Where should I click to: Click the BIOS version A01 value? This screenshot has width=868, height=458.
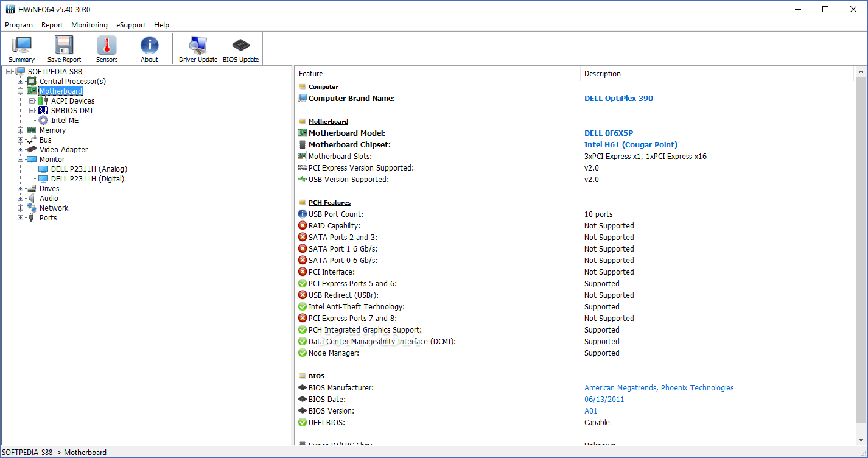[x=591, y=411]
